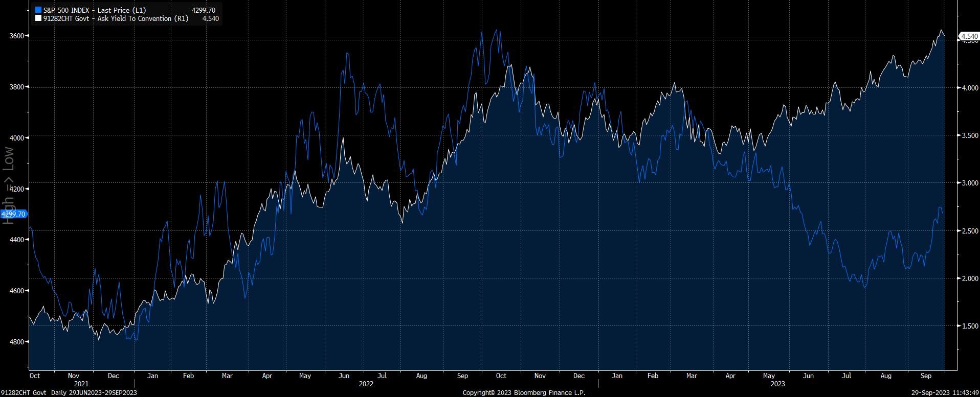The width and height of the screenshot is (980, 397).
Task: Click the 4400 left axis label
Action: [16, 240]
